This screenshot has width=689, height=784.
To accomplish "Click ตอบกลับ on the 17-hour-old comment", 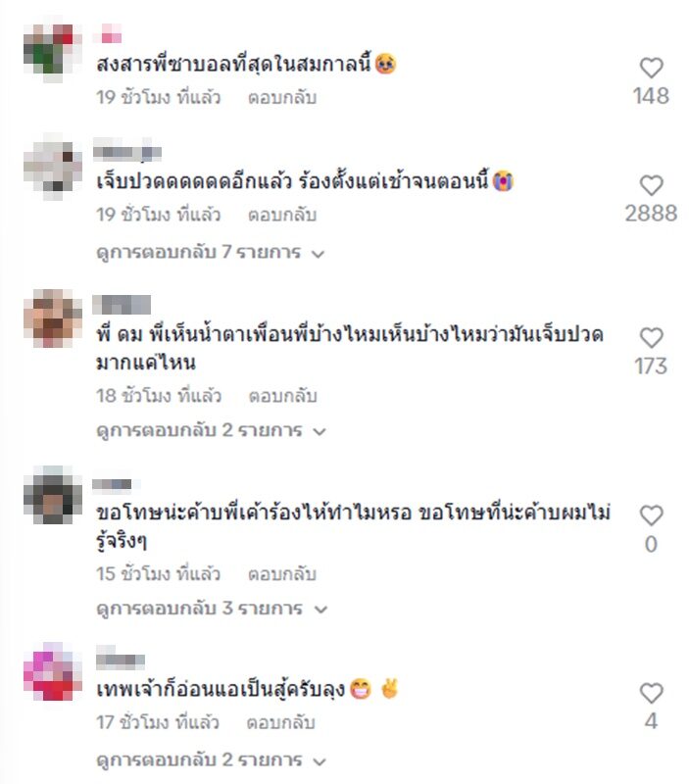I will coord(280,722).
